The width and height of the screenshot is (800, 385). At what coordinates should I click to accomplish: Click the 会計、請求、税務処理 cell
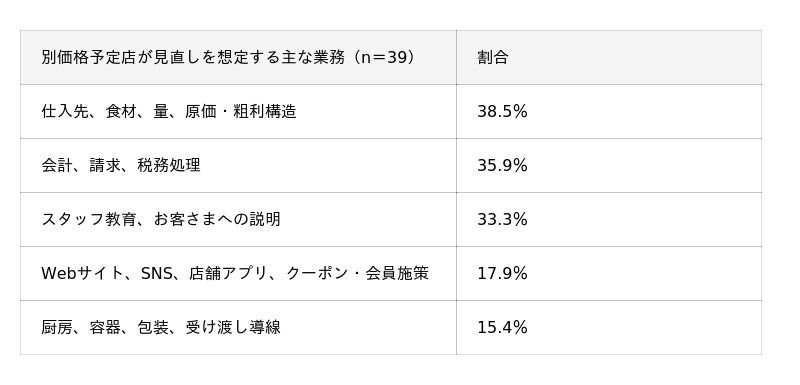[238, 165]
